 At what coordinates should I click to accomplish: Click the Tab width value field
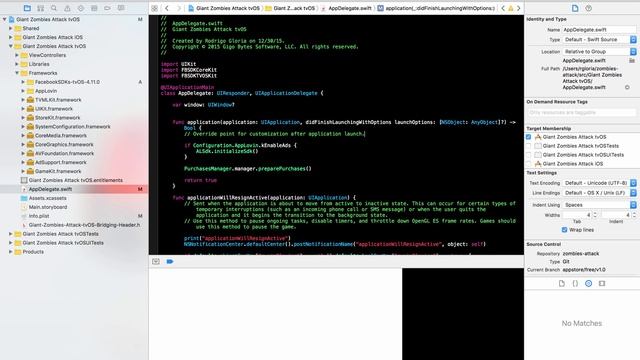578,215
